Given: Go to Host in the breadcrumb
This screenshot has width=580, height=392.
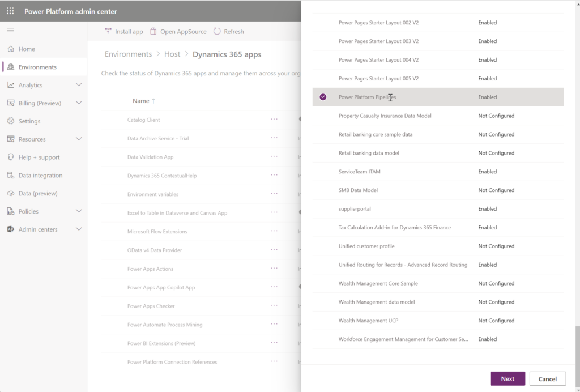Looking at the screenshot, I should click(x=172, y=54).
